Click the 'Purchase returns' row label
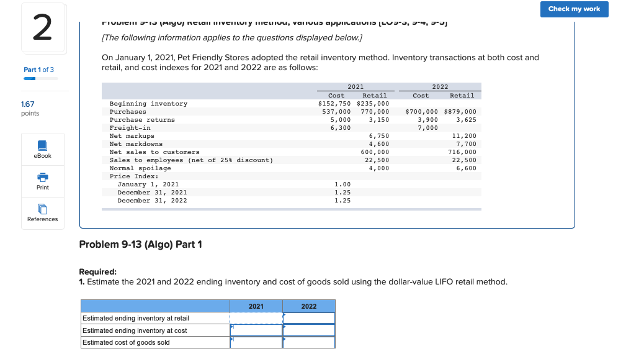644x364 pixels. pos(142,120)
